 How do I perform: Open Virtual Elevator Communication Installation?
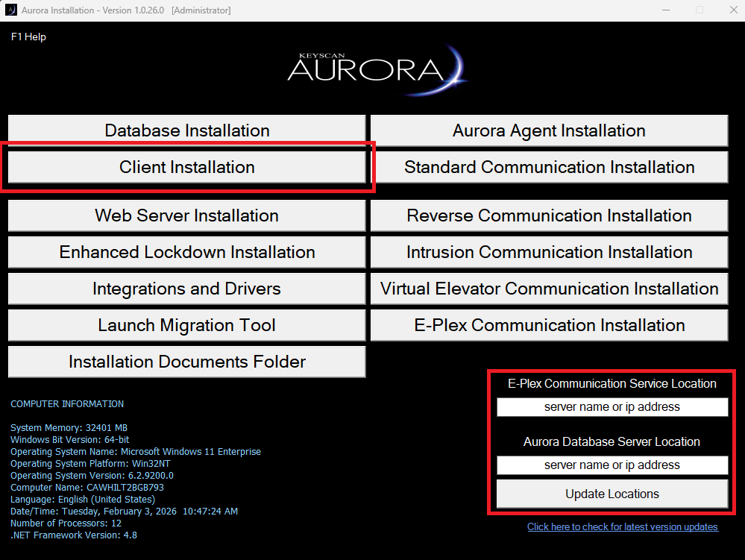[549, 289]
